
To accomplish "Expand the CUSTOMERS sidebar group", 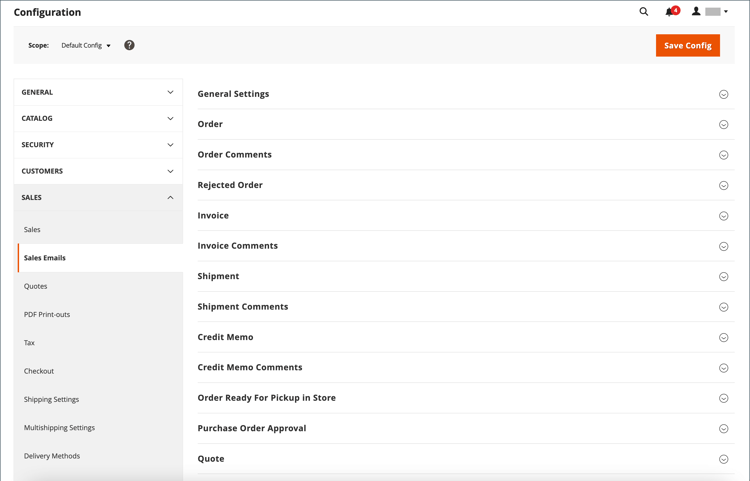I will pos(98,171).
